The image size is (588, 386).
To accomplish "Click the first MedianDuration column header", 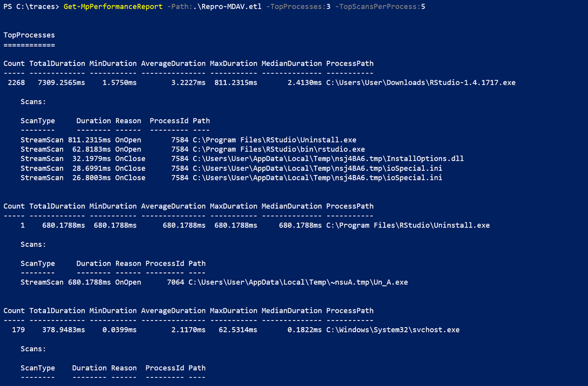I will [x=292, y=64].
